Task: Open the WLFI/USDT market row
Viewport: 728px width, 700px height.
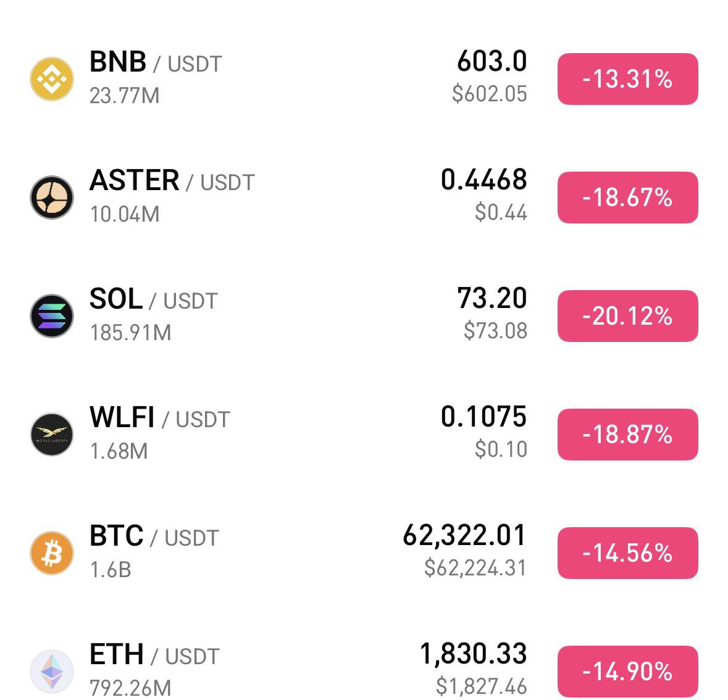Action: [161, 420]
